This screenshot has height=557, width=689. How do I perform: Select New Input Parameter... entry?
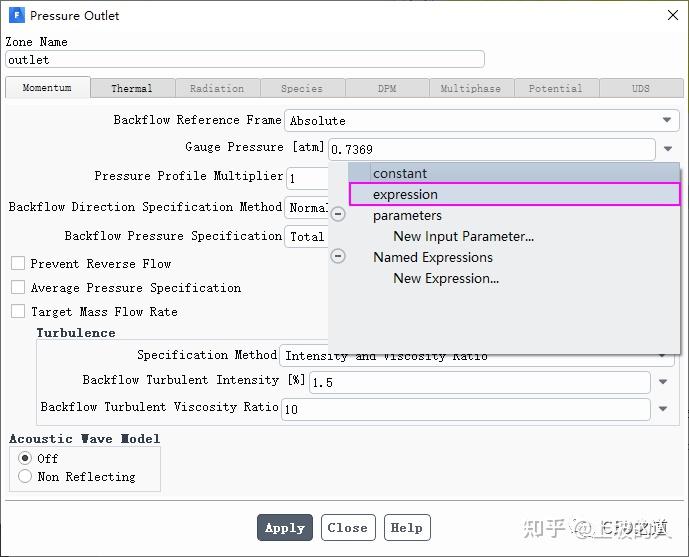463,236
